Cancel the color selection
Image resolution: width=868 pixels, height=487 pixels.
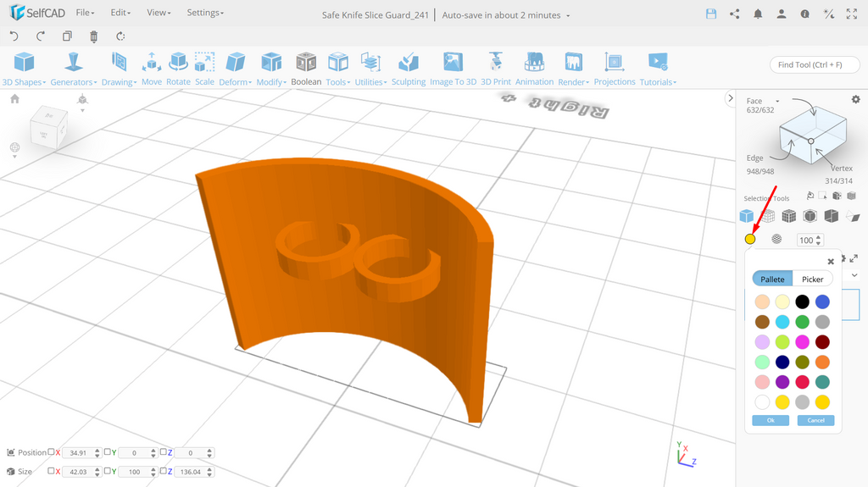[815, 420]
